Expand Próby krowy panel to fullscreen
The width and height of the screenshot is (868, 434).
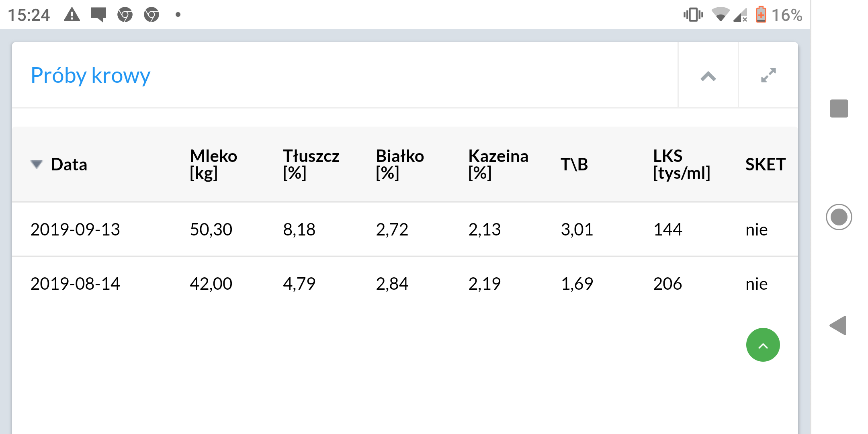768,76
